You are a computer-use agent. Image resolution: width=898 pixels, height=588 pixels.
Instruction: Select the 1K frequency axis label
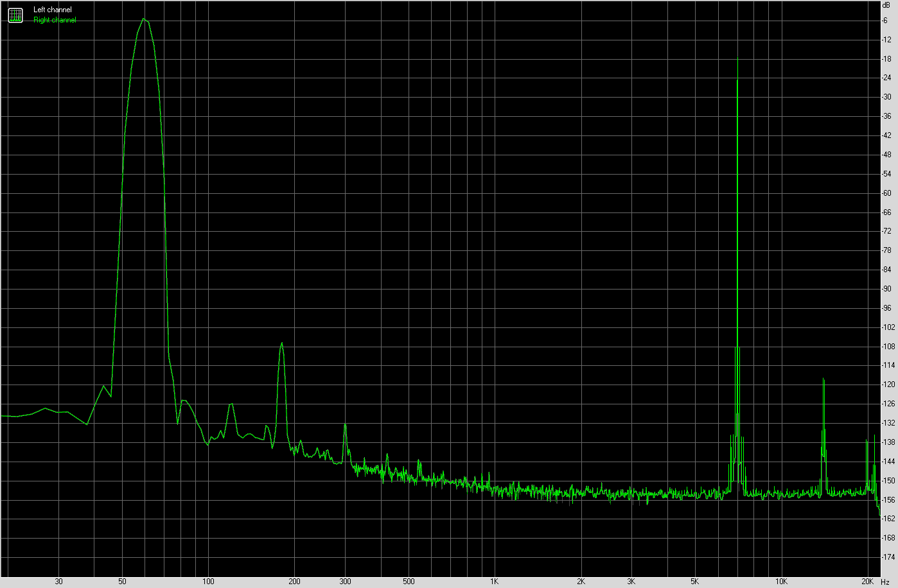click(494, 580)
